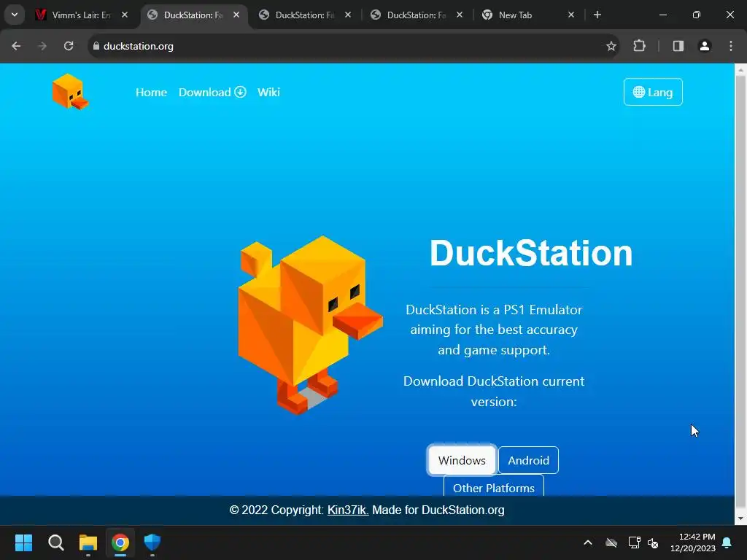The height and width of the screenshot is (560, 747).
Task: Open the Wiki nav link
Action: 268,93
